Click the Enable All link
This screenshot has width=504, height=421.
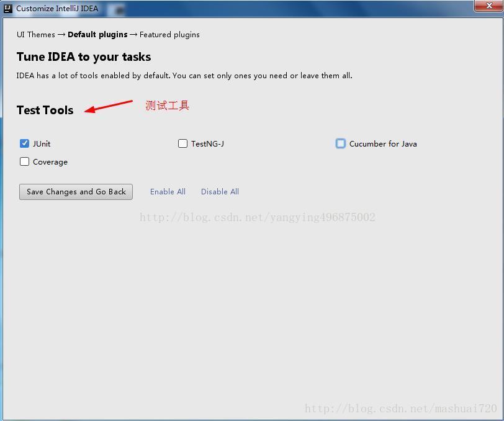[168, 191]
